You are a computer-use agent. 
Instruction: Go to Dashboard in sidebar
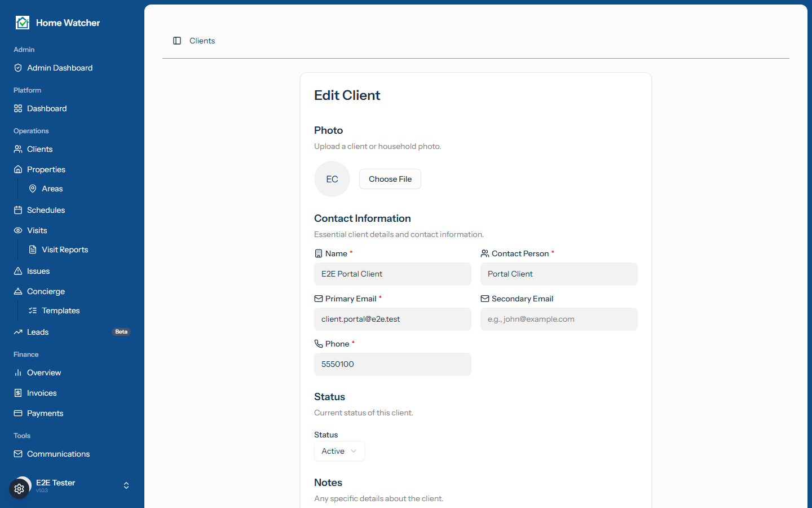coord(72,108)
